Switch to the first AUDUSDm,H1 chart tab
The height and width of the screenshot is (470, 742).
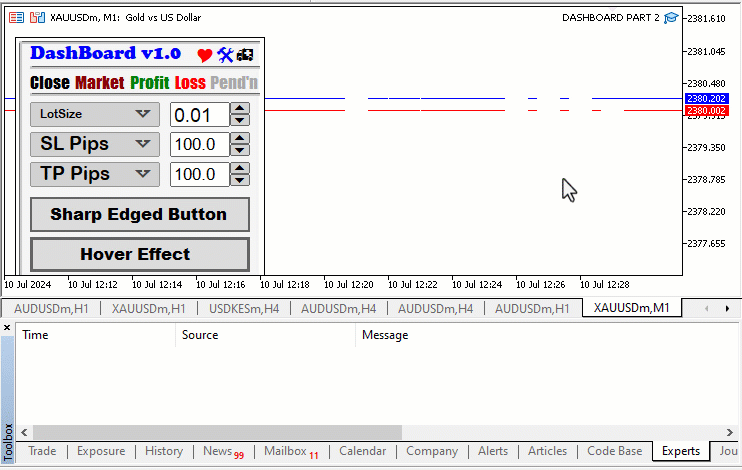tap(51, 309)
